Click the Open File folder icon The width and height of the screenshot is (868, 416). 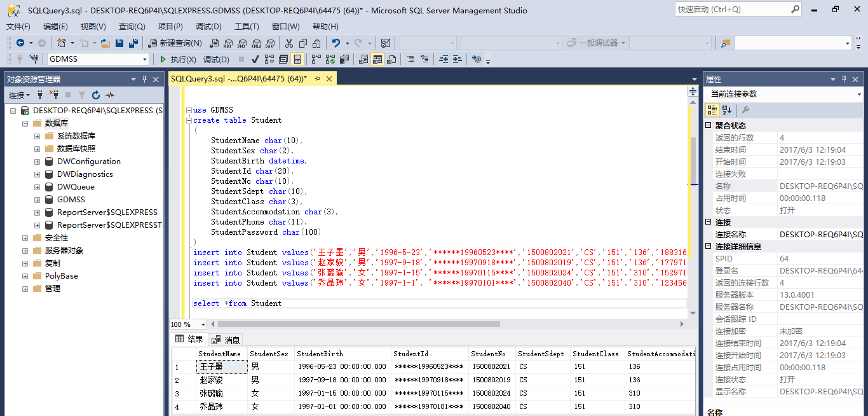[x=105, y=43]
